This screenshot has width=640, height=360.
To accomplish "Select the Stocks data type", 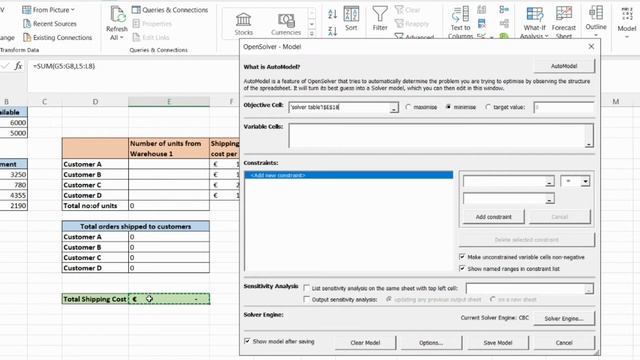I will [244, 24].
